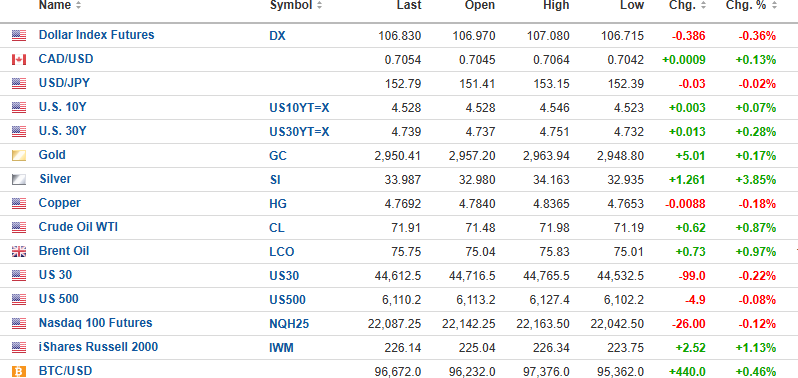The height and width of the screenshot is (378, 798).
Task: Sort the table by Name column arrows
Action: (78, 6)
